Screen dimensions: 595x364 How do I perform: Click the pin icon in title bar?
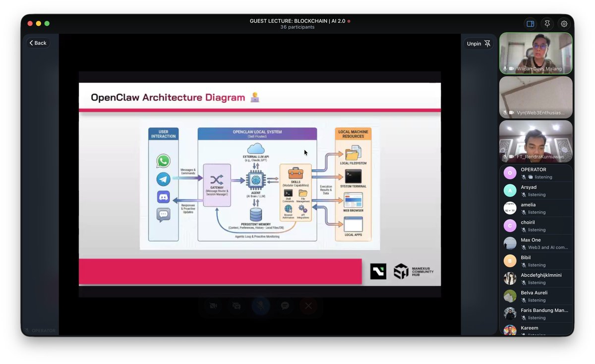click(x=547, y=23)
